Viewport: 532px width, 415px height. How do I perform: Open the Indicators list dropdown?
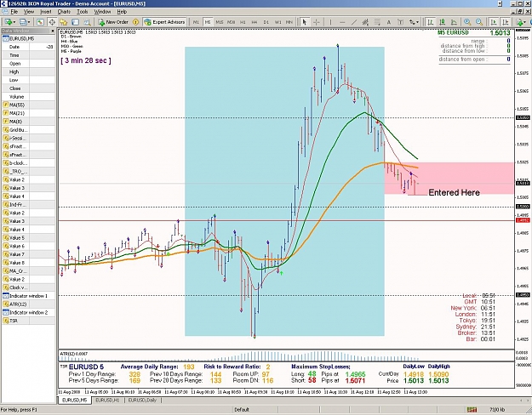tap(520, 22)
